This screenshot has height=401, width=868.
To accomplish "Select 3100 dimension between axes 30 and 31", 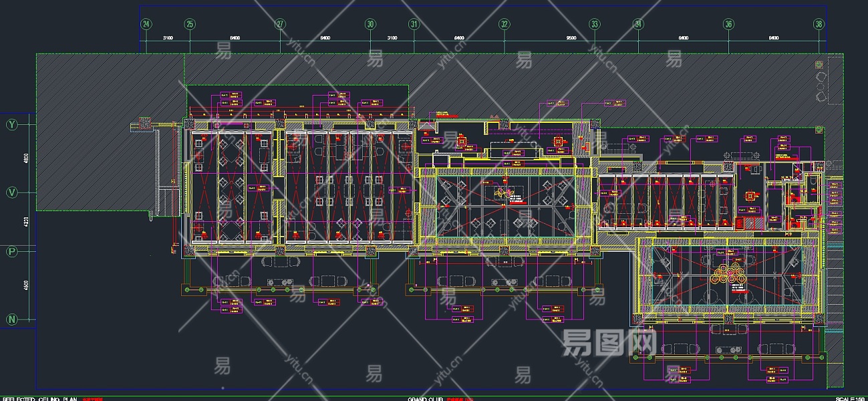I will pyautogui.click(x=392, y=38).
